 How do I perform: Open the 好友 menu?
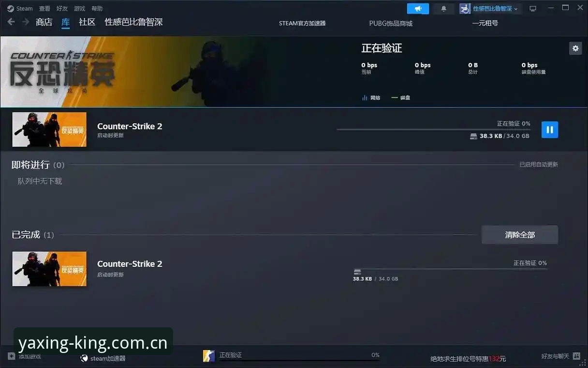click(62, 8)
